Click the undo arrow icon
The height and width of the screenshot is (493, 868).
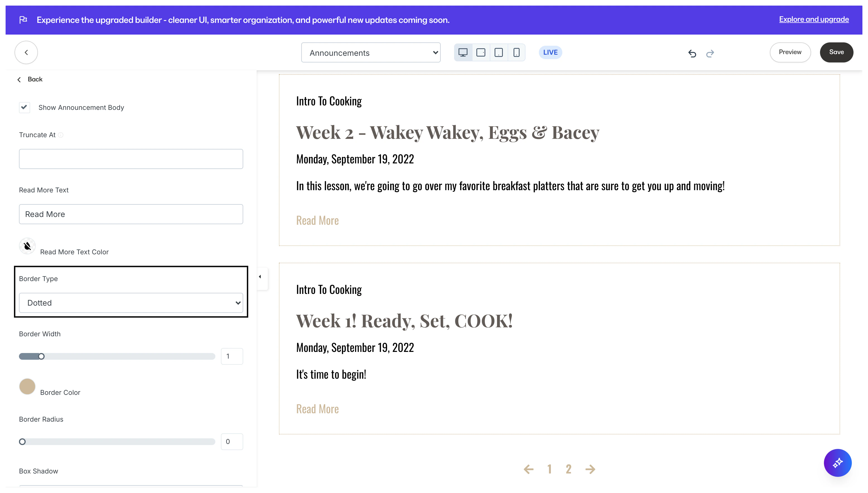pos(692,53)
